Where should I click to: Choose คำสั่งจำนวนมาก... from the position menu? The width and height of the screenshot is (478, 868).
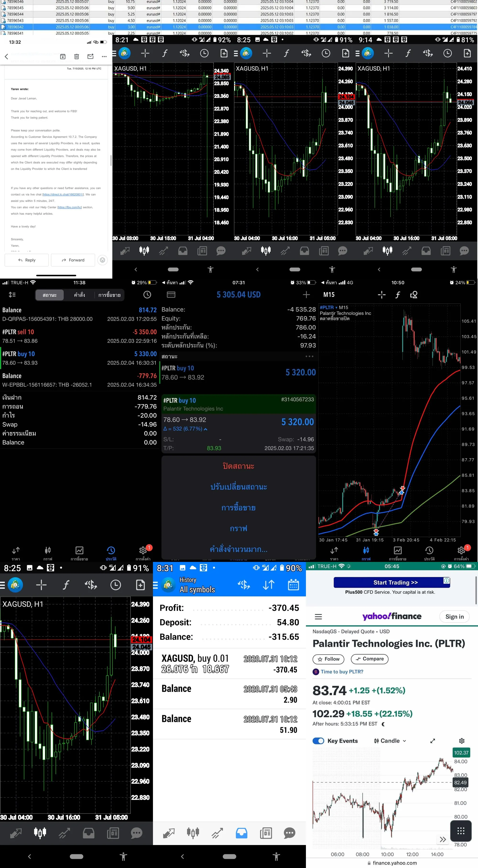(x=239, y=549)
